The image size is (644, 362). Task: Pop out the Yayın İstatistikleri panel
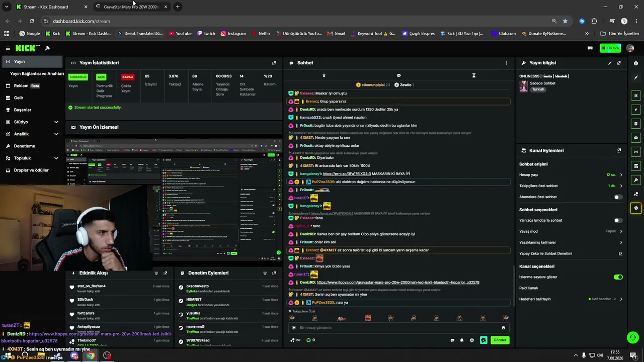[x=274, y=63]
